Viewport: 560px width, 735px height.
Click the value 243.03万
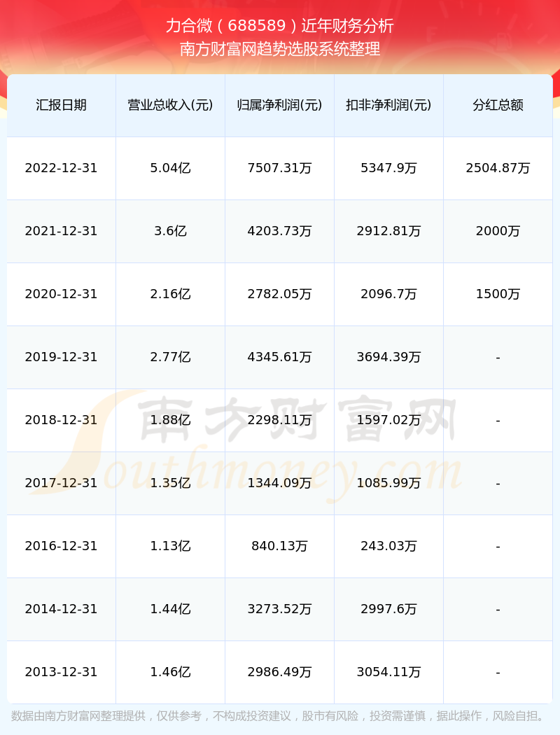click(389, 546)
